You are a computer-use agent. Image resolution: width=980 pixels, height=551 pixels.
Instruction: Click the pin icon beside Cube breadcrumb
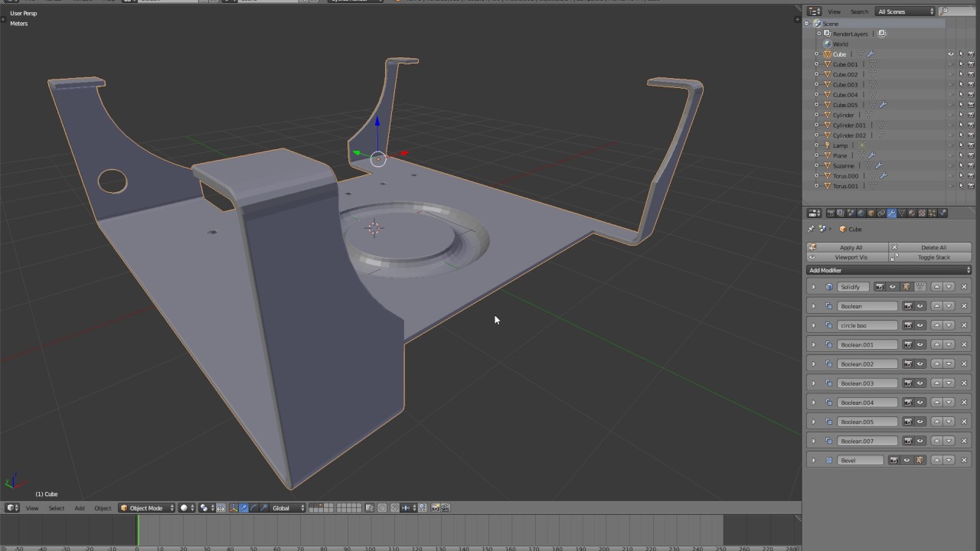pos(812,229)
